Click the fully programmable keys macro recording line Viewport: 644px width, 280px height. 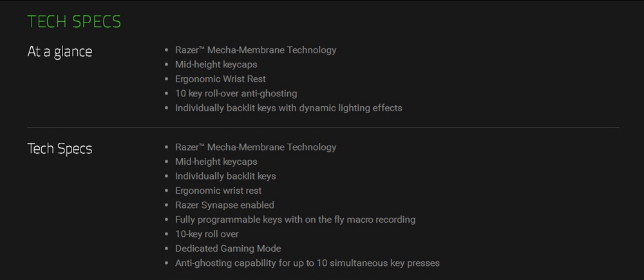(295, 219)
